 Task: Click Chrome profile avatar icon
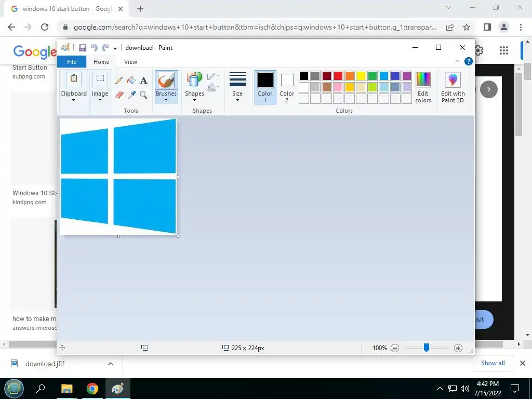(504, 27)
